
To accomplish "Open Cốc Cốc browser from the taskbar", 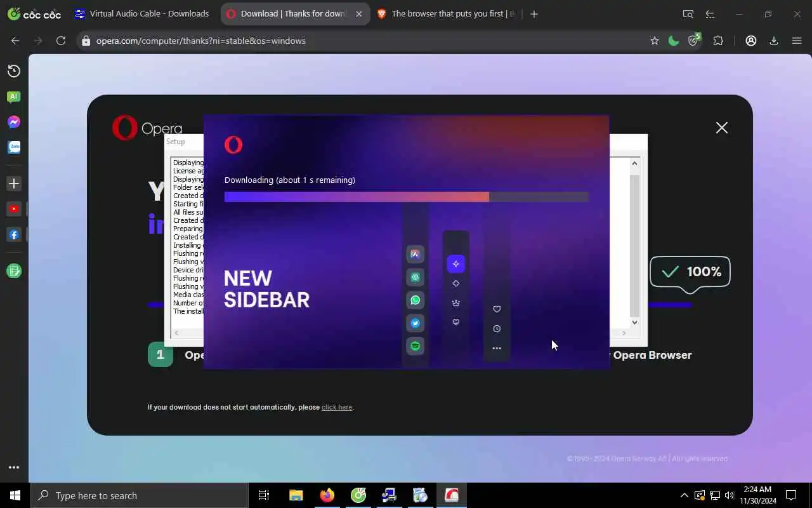I will [358, 495].
